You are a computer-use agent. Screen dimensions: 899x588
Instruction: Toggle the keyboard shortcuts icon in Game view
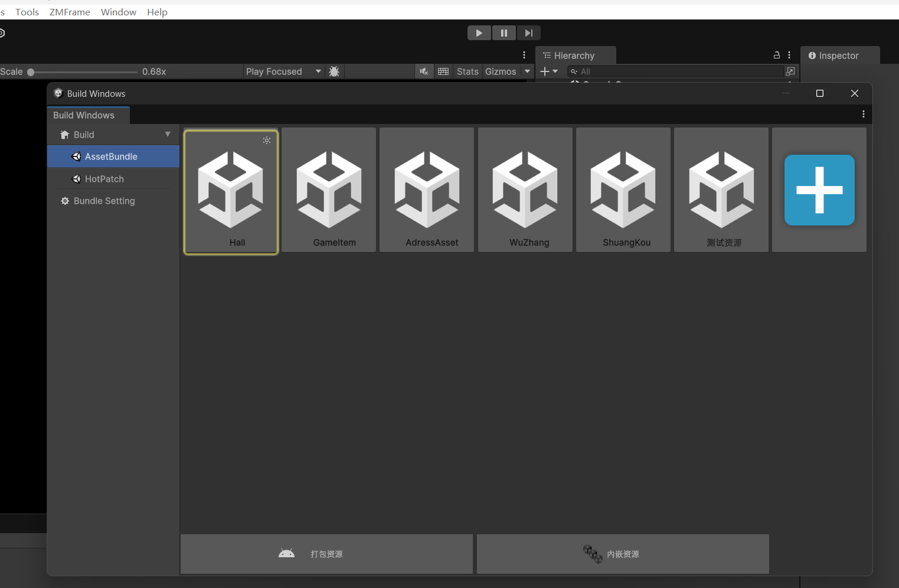click(x=443, y=71)
